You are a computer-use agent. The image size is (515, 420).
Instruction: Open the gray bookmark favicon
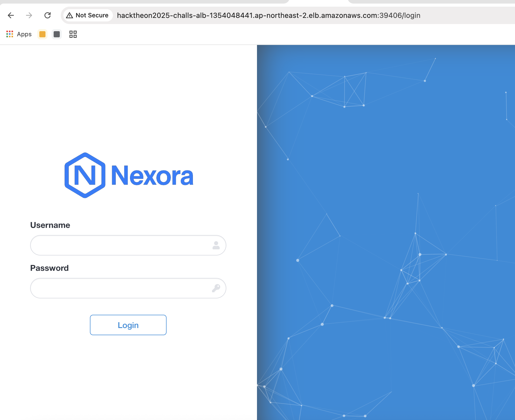coord(57,34)
